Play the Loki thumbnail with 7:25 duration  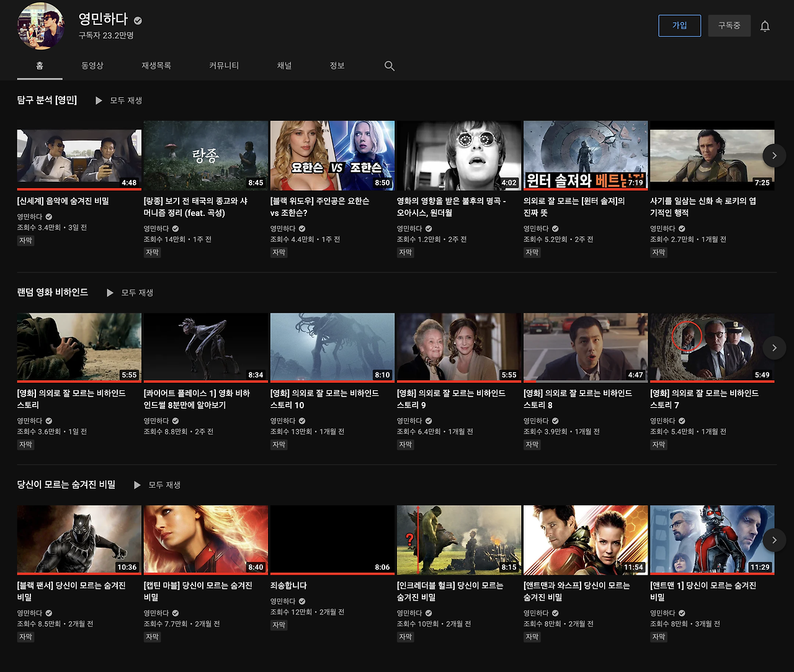coord(712,156)
